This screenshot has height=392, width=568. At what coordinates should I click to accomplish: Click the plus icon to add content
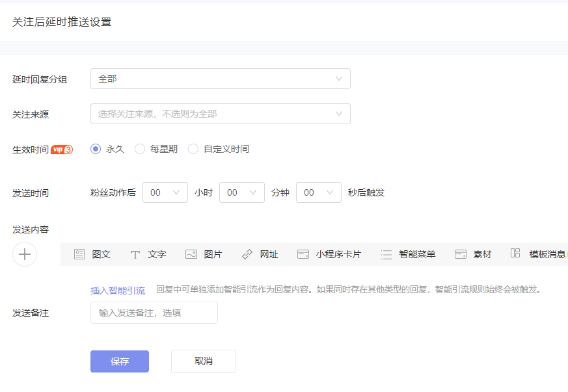25,254
